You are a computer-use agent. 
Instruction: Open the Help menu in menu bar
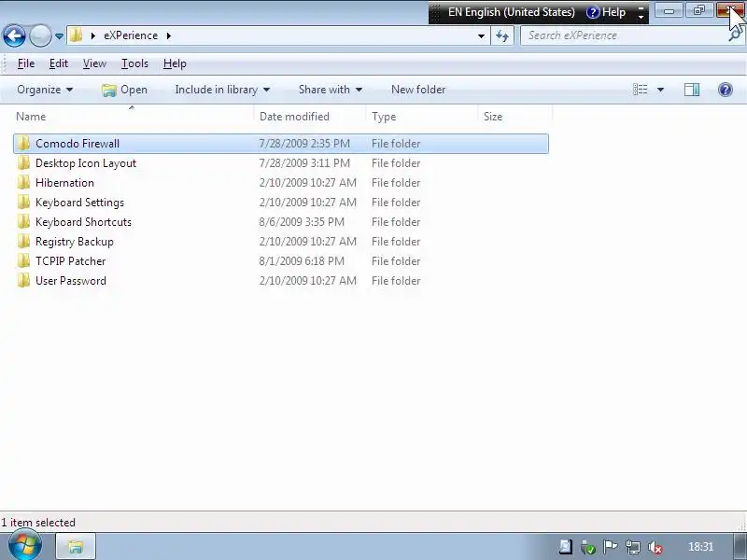pos(175,63)
